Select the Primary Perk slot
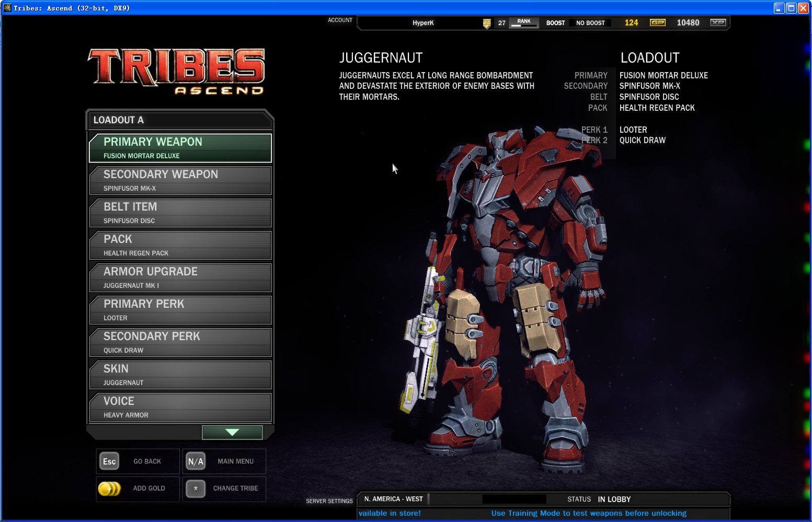 pyautogui.click(x=180, y=310)
